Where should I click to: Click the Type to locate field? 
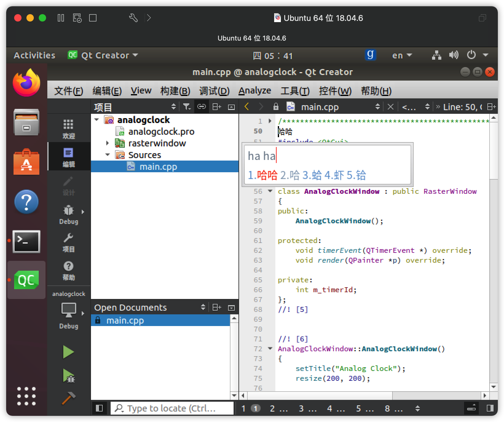172,408
